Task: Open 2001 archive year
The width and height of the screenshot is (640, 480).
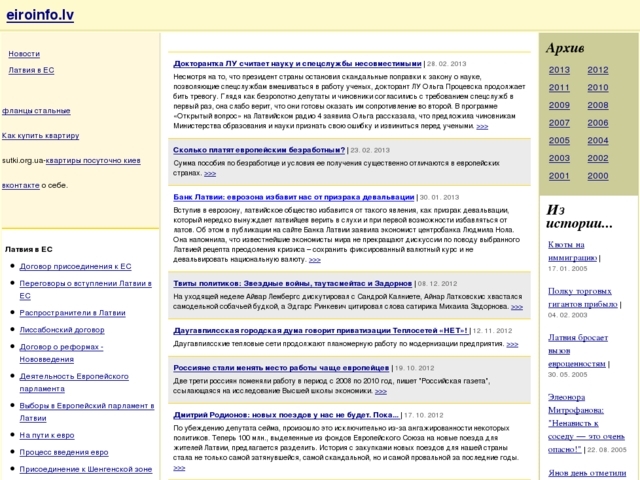Action: coord(559,176)
